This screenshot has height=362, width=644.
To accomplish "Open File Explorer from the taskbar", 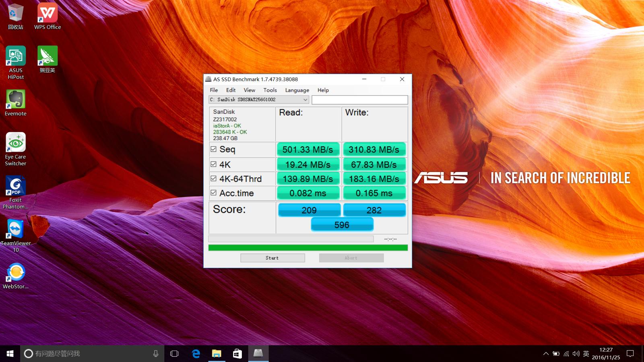I will click(217, 354).
